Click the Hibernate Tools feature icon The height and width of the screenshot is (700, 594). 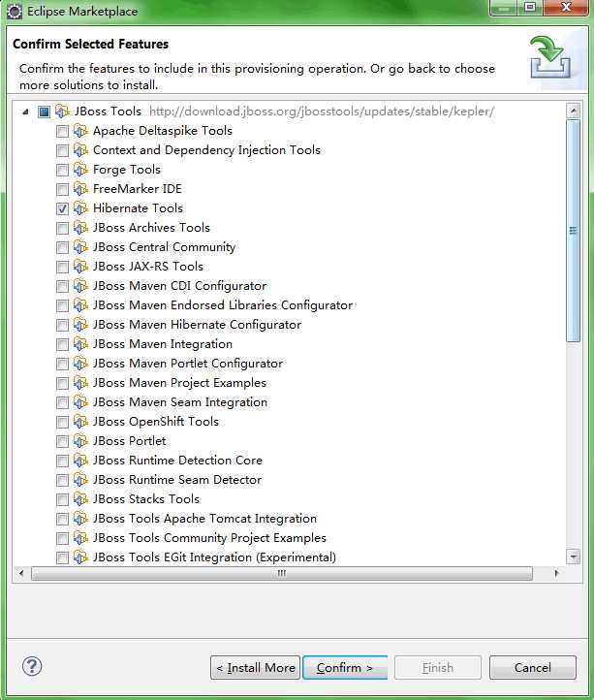coord(80,208)
